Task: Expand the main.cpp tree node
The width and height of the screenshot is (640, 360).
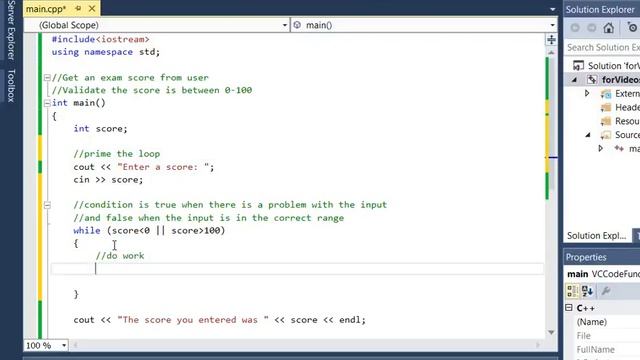Action: pyautogui.click(x=600, y=149)
